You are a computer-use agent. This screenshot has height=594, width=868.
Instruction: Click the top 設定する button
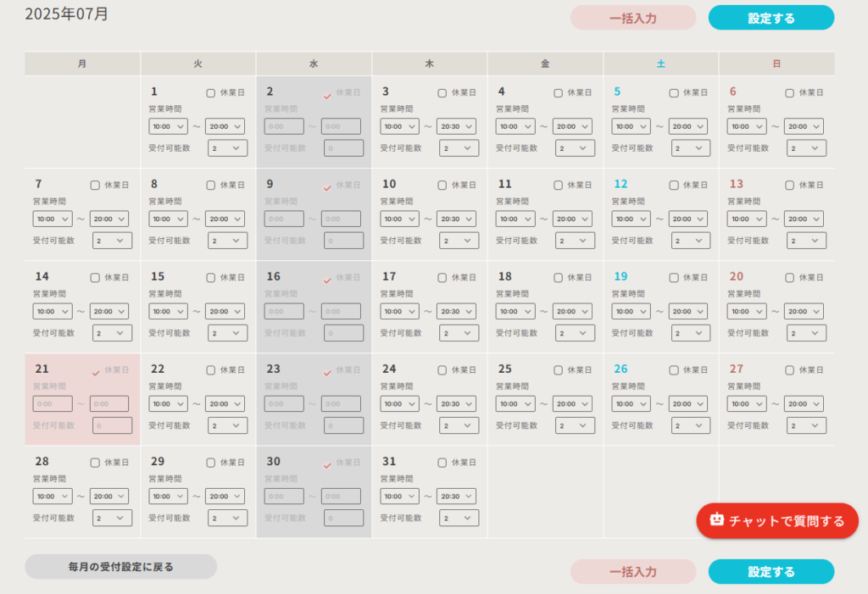click(771, 18)
